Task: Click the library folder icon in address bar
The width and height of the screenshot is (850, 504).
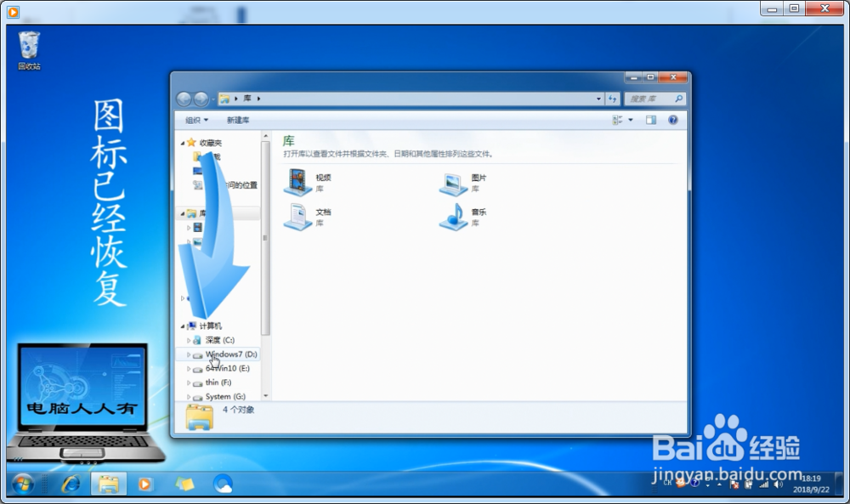Action: [224, 99]
